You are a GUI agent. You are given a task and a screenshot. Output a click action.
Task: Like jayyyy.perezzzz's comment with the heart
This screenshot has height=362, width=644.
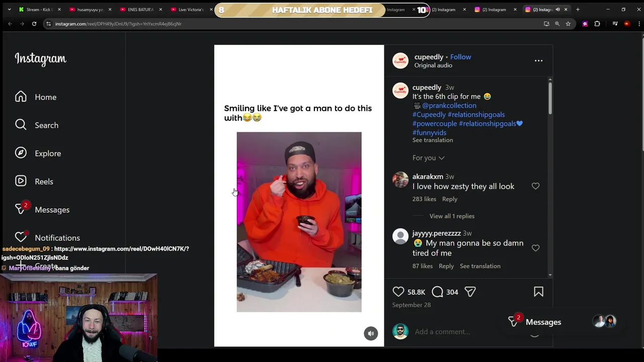click(535, 248)
